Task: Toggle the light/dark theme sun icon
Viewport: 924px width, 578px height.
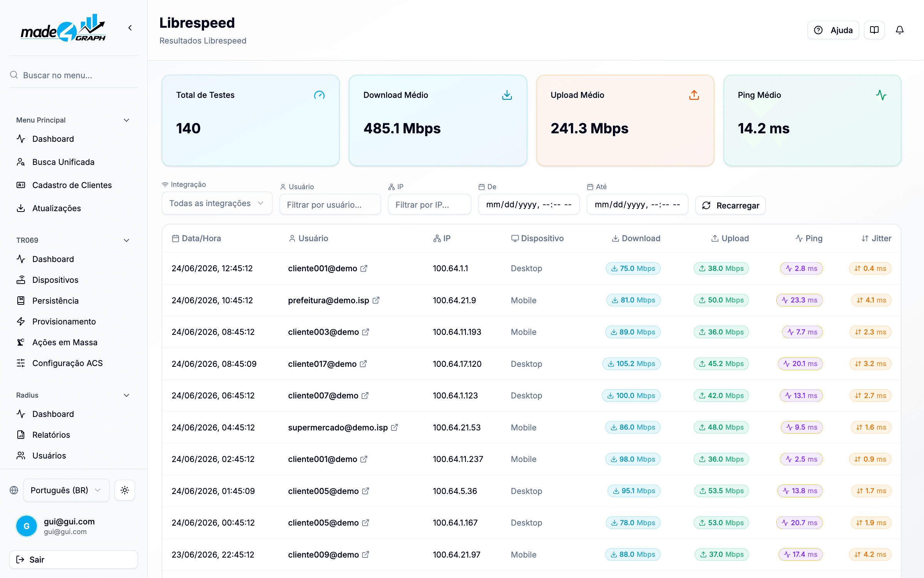Action: (124, 490)
